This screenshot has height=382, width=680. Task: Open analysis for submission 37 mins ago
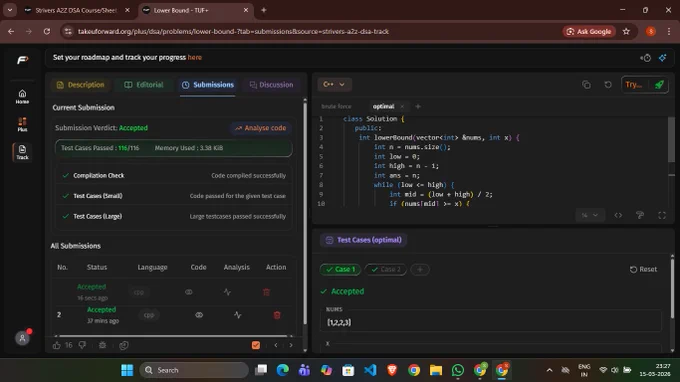tap(238, 315)
